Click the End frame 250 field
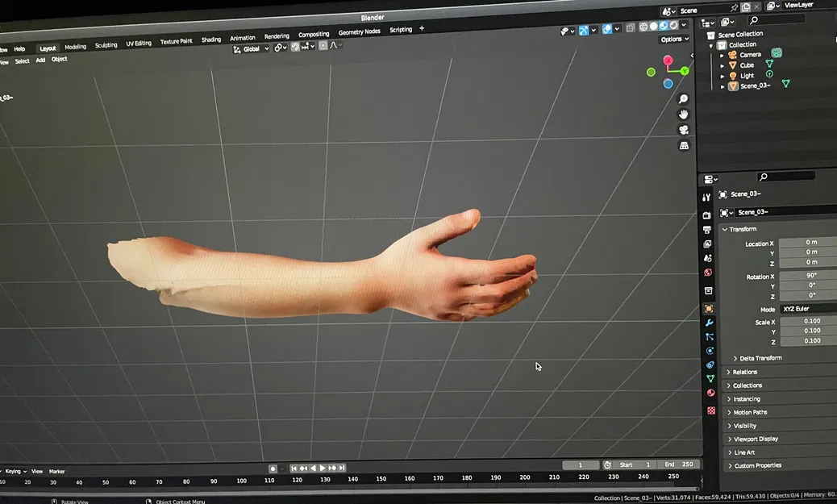The image size is (837, 504). 680,464
